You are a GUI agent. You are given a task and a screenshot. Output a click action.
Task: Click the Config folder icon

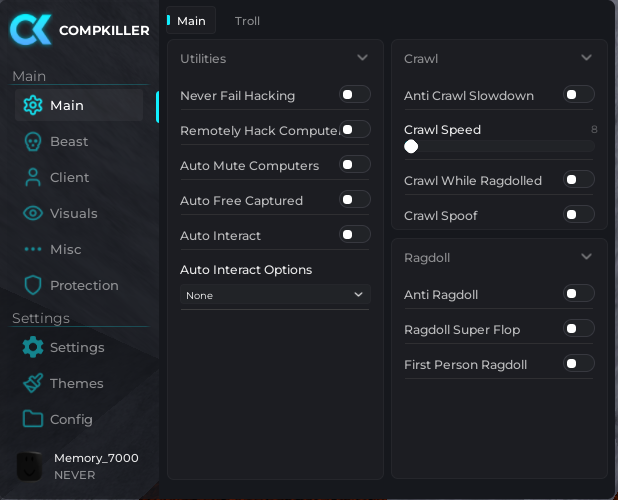pos(33,420)
